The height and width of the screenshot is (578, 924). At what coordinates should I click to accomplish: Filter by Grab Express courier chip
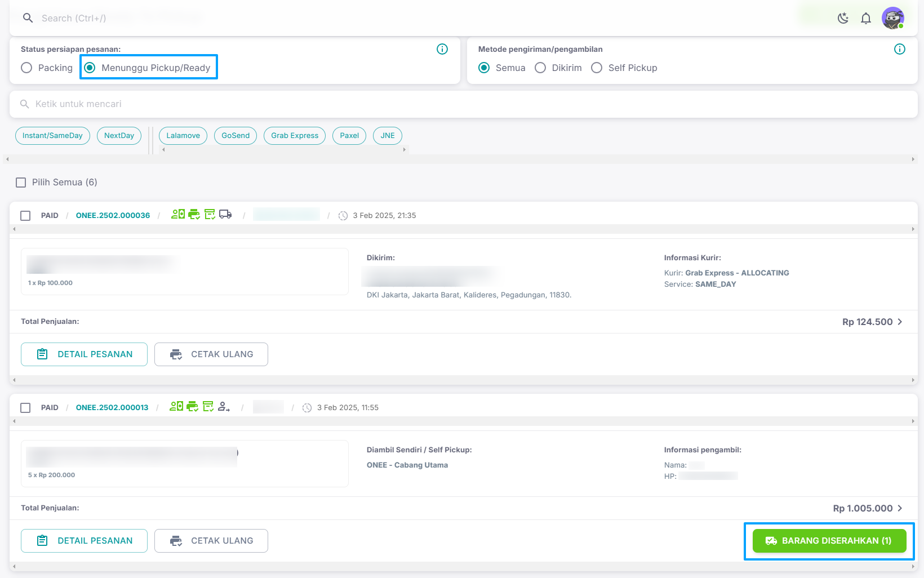295,136
